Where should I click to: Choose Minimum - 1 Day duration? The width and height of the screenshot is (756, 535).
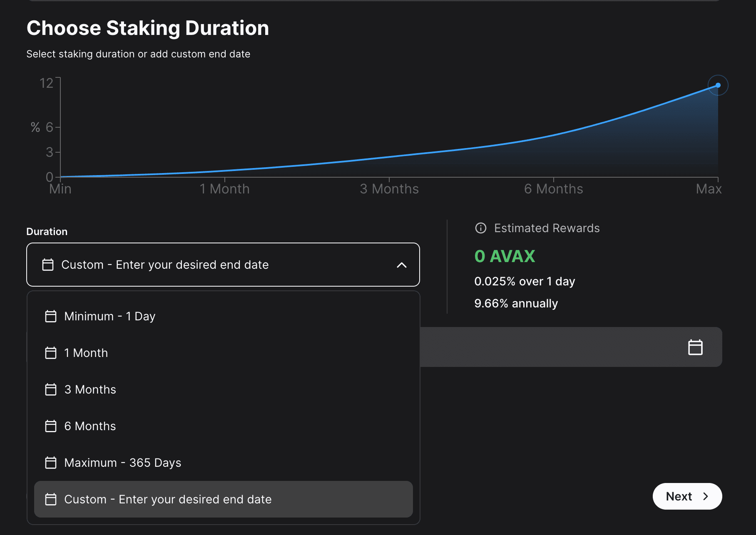coord(110,316)
